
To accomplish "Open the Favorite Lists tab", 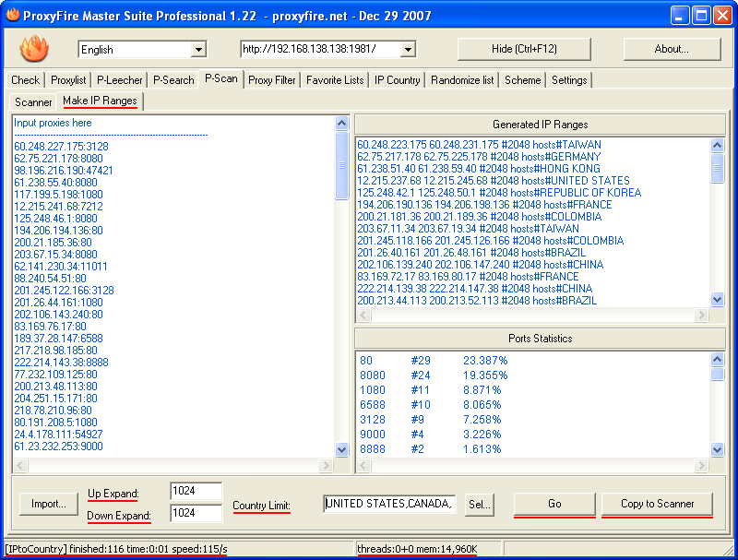I will point(335,80).
